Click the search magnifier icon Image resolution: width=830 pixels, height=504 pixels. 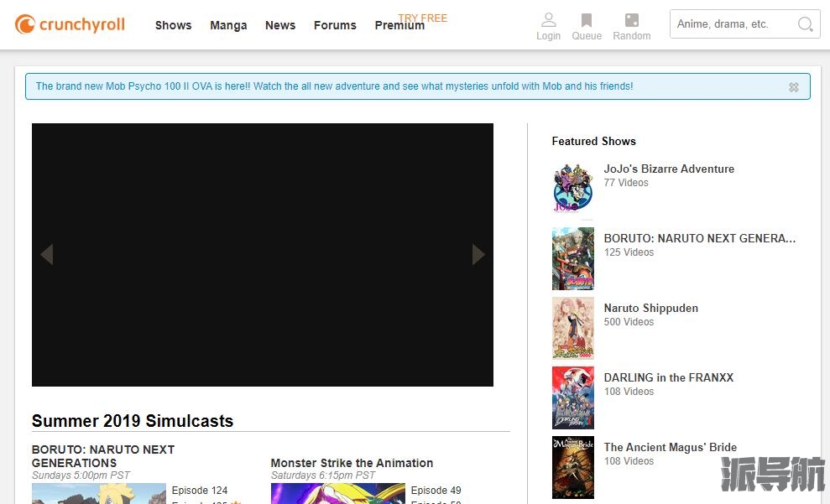[805, 23]
